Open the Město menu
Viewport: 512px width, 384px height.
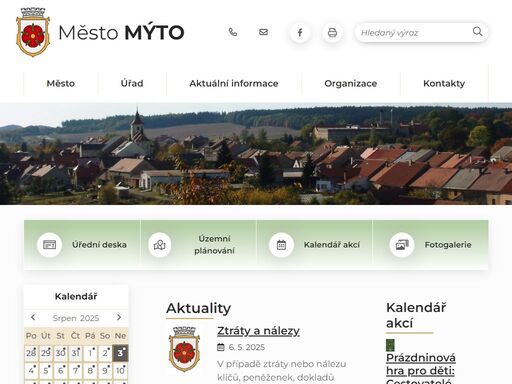[x=61, y=83]
